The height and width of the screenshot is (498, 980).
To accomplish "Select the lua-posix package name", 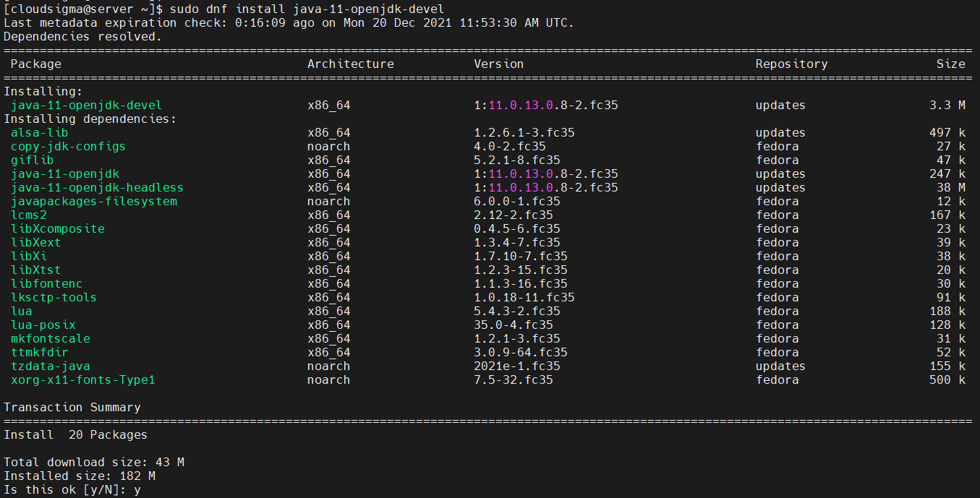I will pyautogui.click(x=43, y=325).
